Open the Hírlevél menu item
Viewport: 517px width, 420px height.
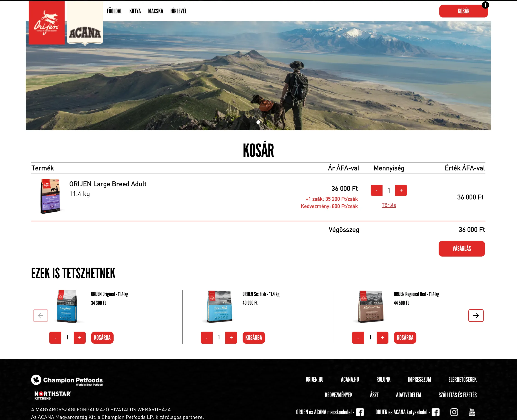179,11
